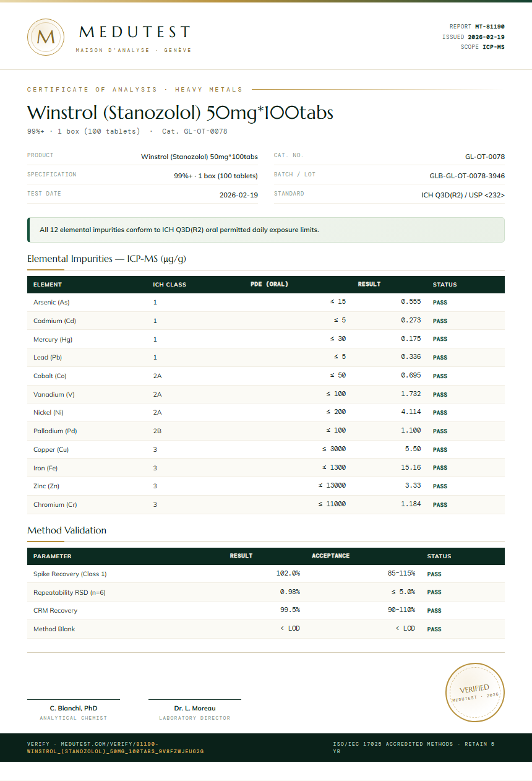Click the scope value ICP-MS

point(494,47)
